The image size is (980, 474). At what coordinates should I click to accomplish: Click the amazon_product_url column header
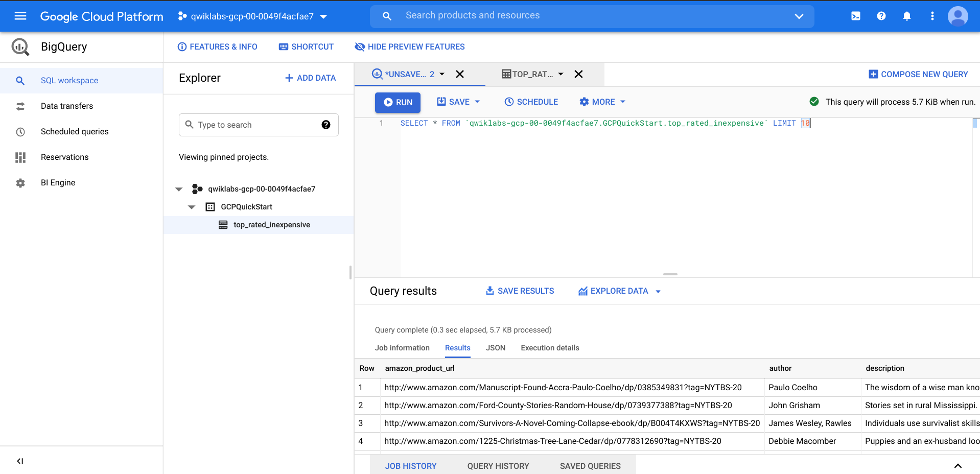pos(419,368)
